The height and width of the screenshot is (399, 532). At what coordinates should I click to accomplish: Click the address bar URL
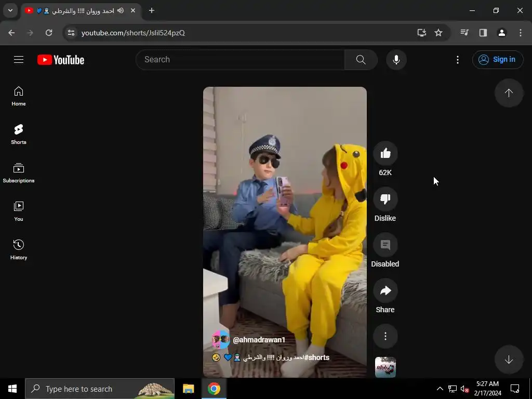pyautogui.click(x=133, y=33)
